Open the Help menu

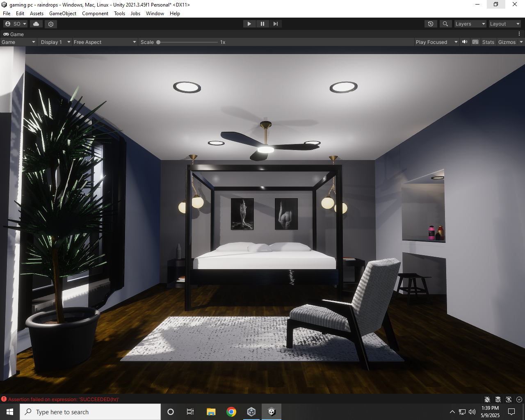(x=175, y=14)
